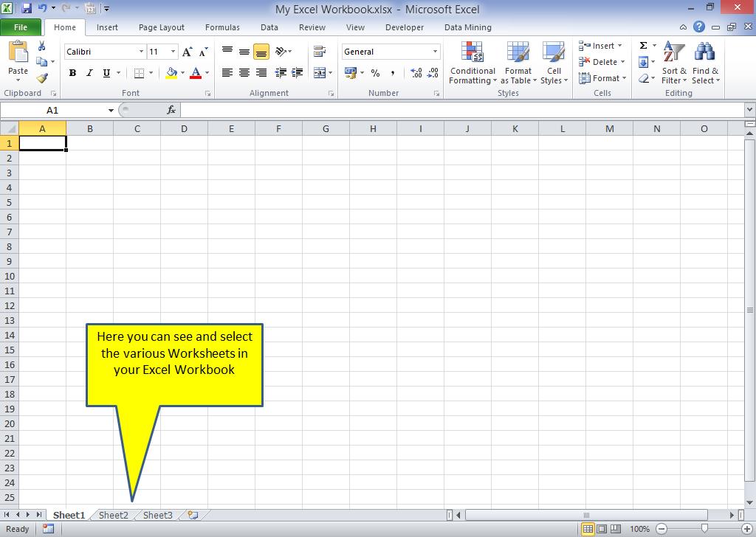This screenshot has width=756, height=537.
Task: Open Find & Select dropdown
Action: point(705,63)
